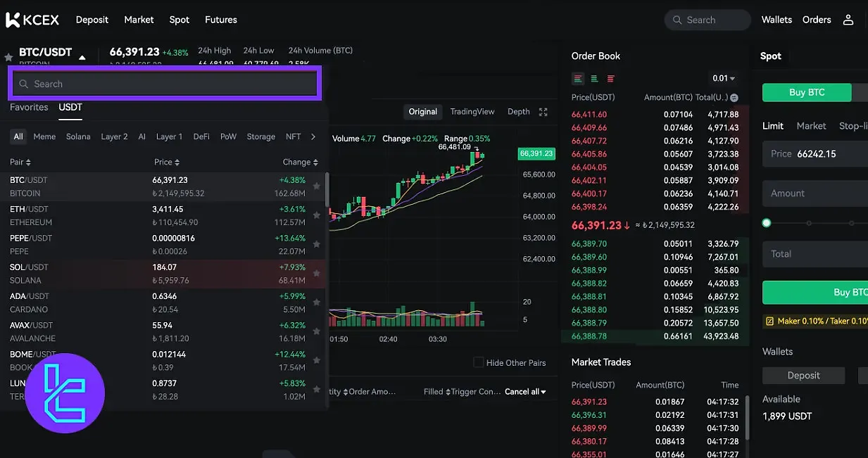868x458 pixels.
Task: Favorite the ETH/USDT pair star
Action: (x=317, y=215)
